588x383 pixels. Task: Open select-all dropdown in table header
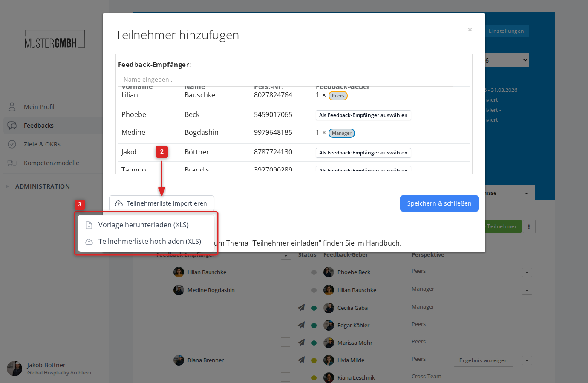coord(286,256)
